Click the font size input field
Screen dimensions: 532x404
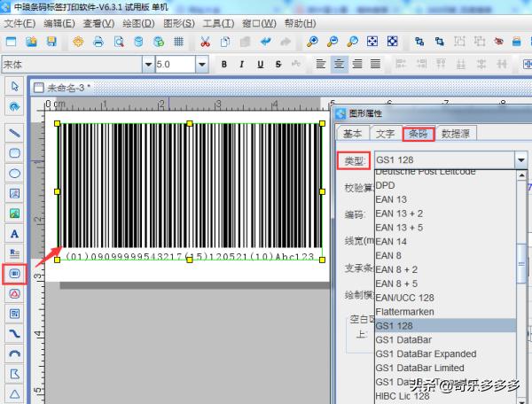click(x=175, y=64)
